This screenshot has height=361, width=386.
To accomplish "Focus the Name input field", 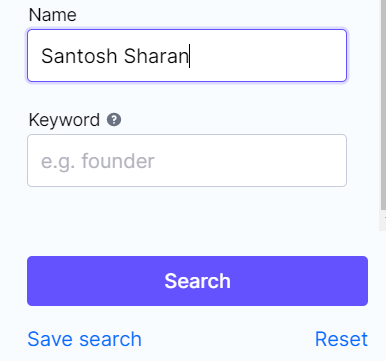I will (187, 55).
